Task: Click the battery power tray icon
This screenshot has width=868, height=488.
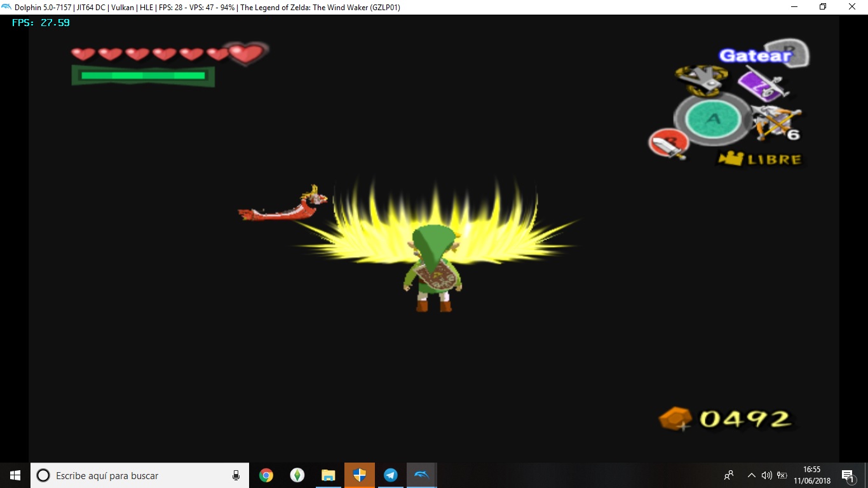Action: point(782,475)
